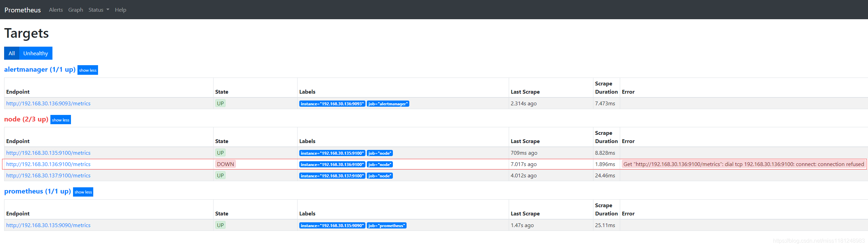The height and width of the screenshot is (247, 868).
Task: Click the job="prometheus" label badge
Action: pyautogui.click(x=387, y=226)
